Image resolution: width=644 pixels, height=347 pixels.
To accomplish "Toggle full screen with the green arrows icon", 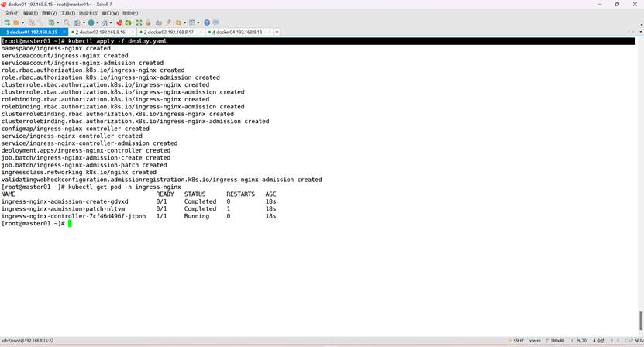I will point(139,22).
